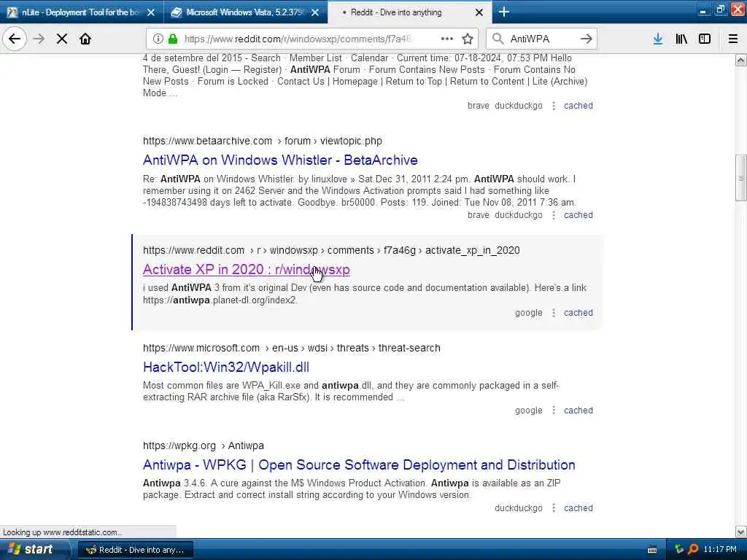
Task: Switch to the nLite Deployment Tool tab
Action: [81, 12]
